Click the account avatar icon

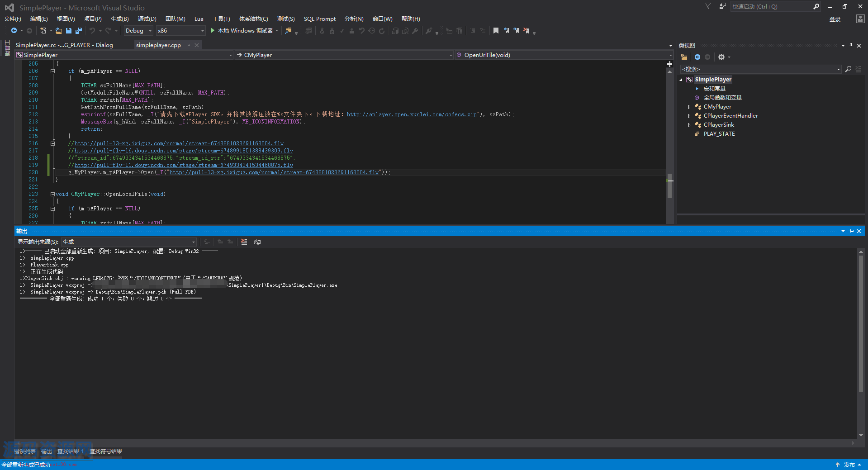tap(860, 19)
